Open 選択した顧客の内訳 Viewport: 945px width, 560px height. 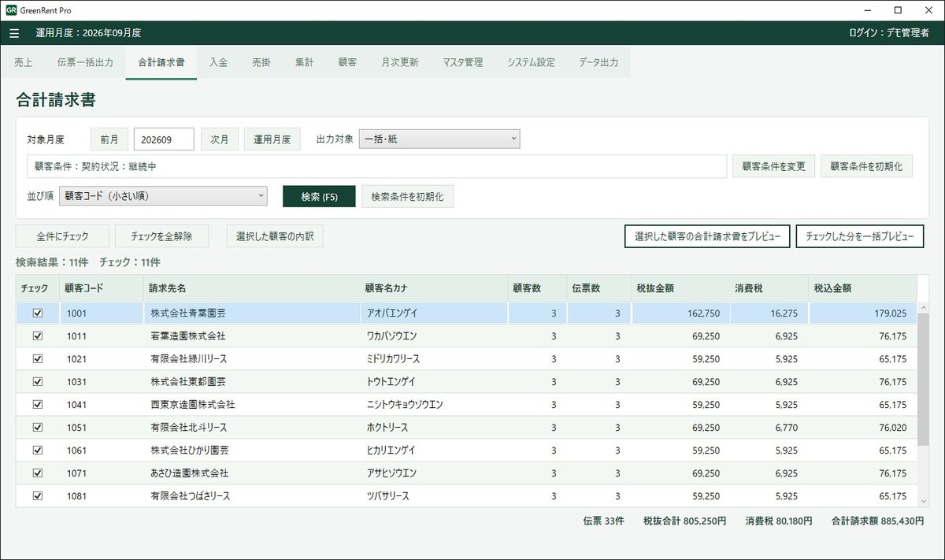(x=274, y=236)
